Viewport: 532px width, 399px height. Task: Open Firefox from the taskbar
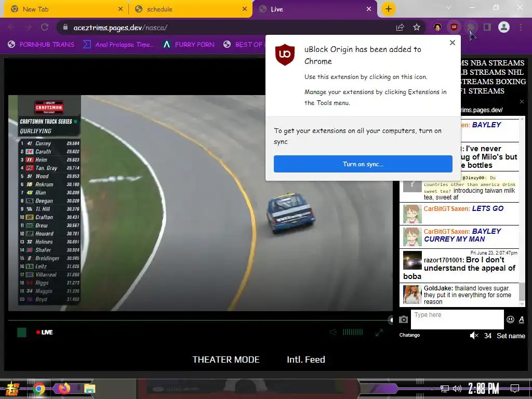point(64,388)
